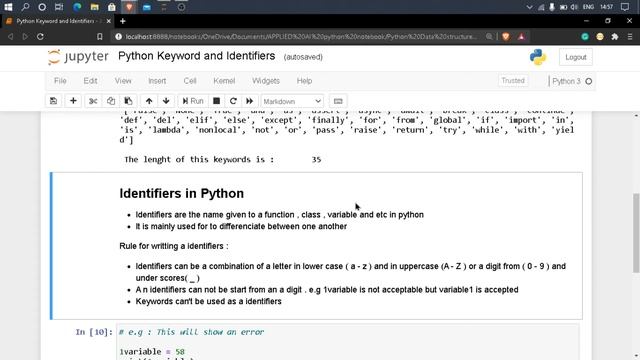This screenshot has height=360, width=640.
Task: Open Brave Rewards triangle icon
Action: pos(521,37)
